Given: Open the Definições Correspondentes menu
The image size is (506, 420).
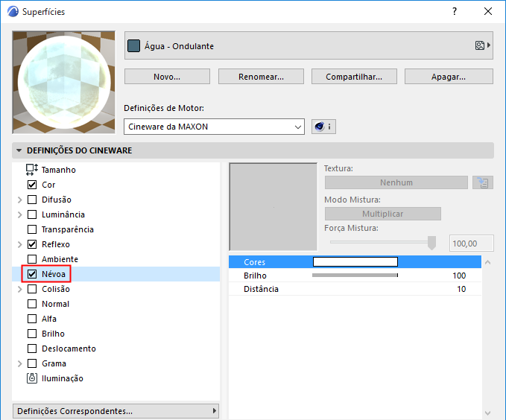Looking at the screenshot, I should point(116,411).
